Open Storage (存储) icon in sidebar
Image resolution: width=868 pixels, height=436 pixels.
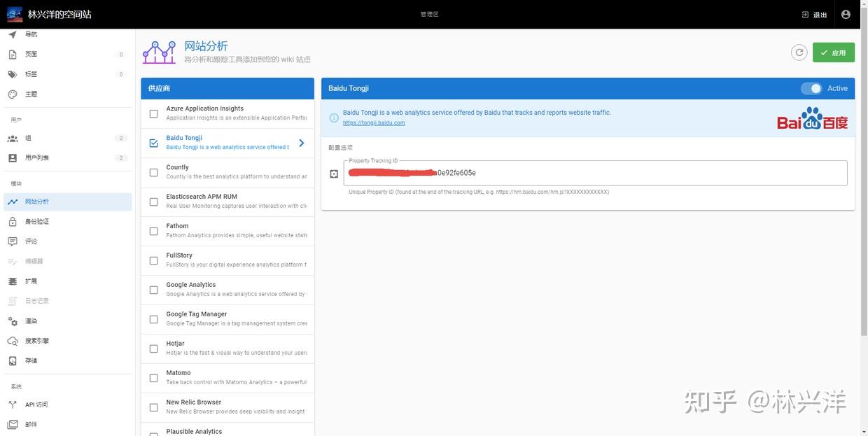point(12,360)
